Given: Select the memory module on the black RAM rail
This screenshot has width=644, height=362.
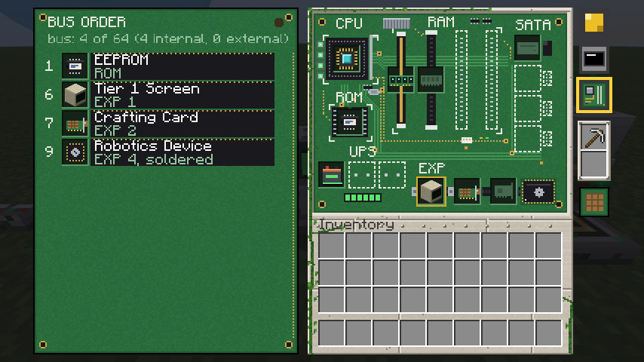Looking at the screenshot, I should 431,80.
